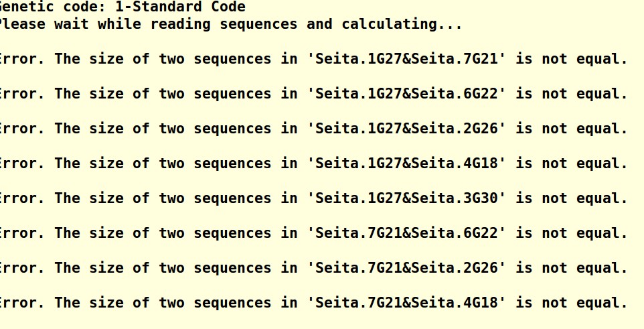Click 'Error.' on the Seita.1G27&Seita.4G18 line

click(22, 163)
